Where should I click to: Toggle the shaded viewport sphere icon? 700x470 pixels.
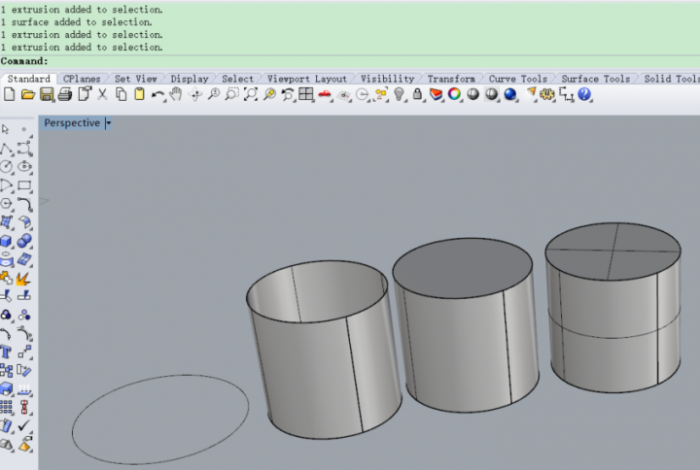point(473,94)
